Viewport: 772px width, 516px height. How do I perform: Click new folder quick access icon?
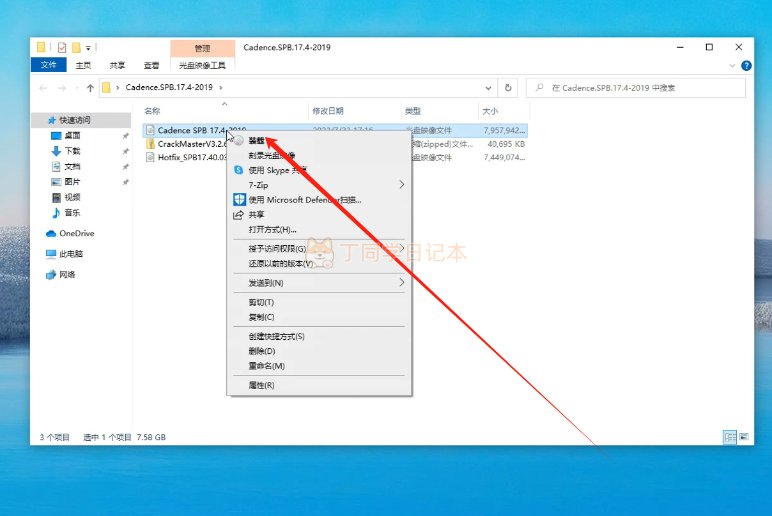76,47
